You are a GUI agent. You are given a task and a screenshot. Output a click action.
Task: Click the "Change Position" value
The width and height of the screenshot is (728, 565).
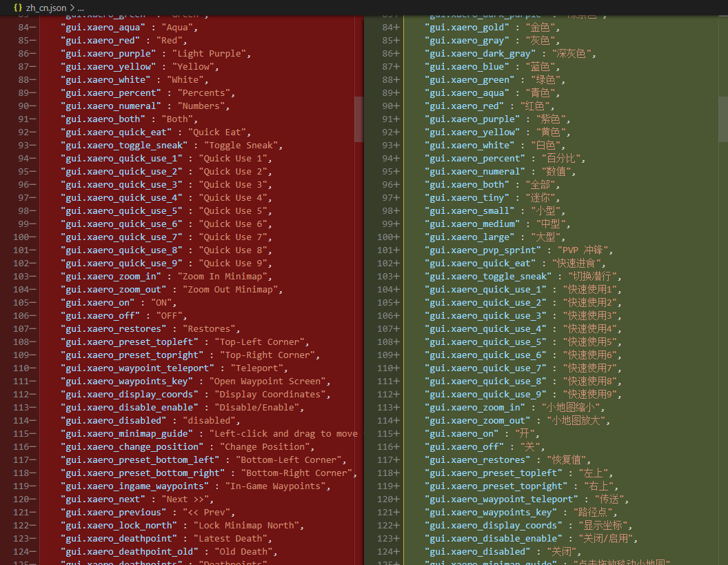(264, 446)
